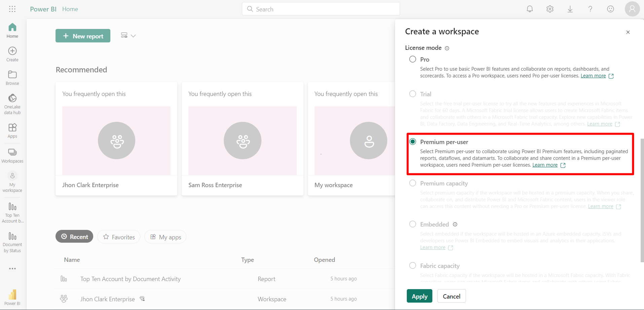Select the Trial license radio button
Screen dimensions: 644x310
[x=413, y=94]
